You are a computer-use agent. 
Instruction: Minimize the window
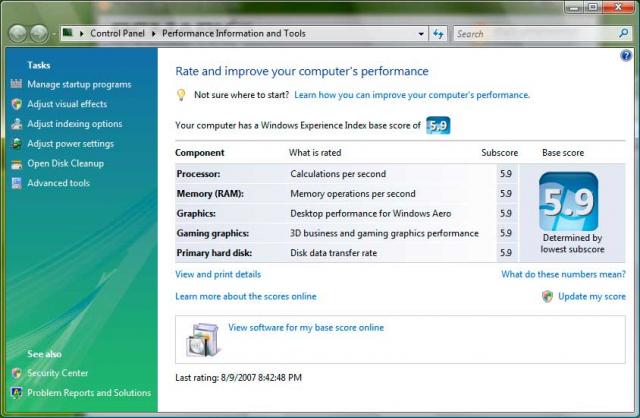(x=574, y=7)
